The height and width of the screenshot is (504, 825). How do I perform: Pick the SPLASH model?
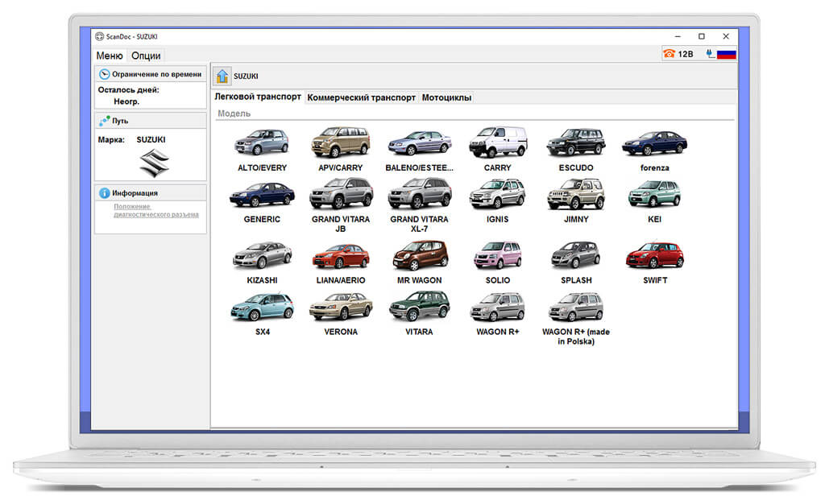tap(576, 262)
